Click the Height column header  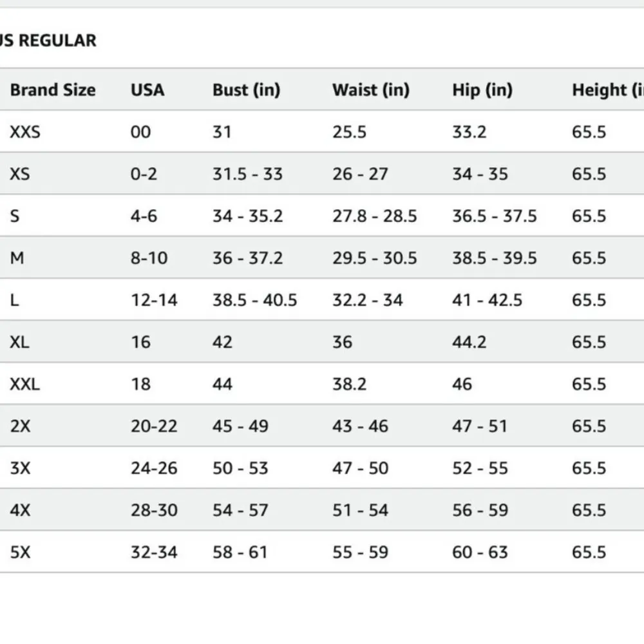click(607, 90)
